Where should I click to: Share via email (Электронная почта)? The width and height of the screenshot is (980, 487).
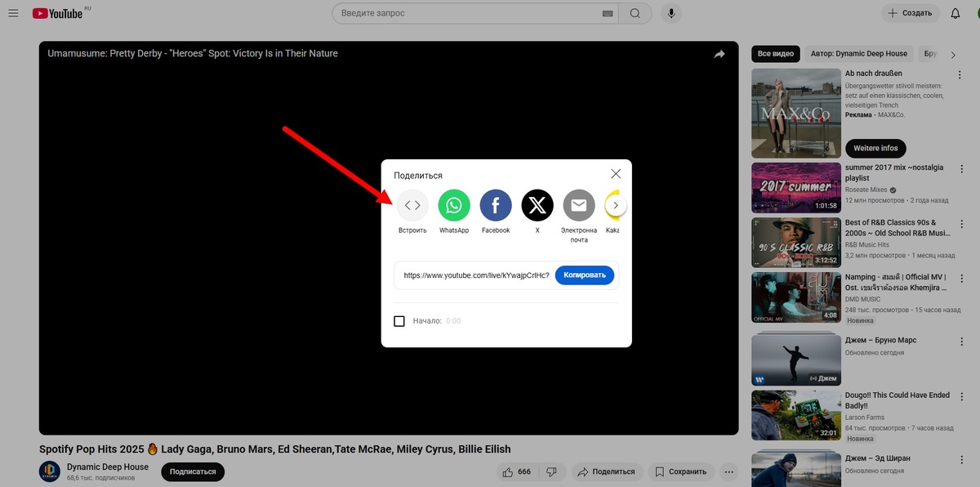point(579,206)
